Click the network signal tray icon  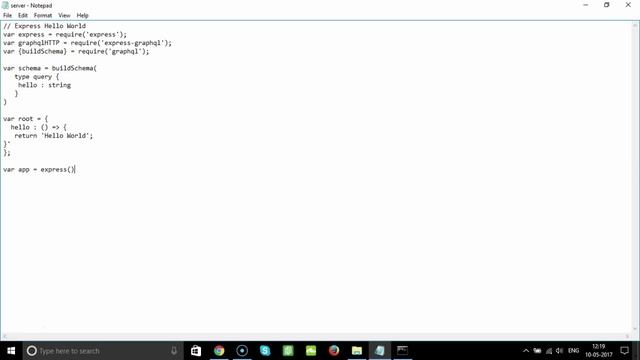point(549,351)
